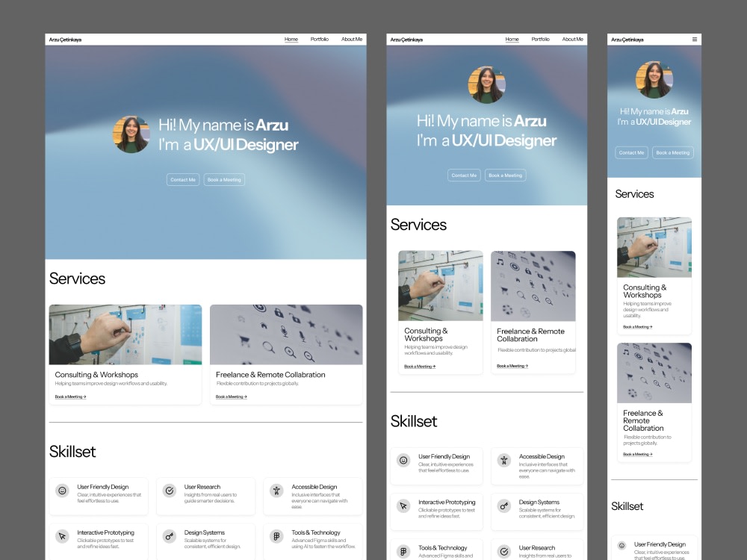The image size is (747, 560).
Task: Click Arzu Çetinkaya logo in wide desktop mockup
Action: (65, 40)
